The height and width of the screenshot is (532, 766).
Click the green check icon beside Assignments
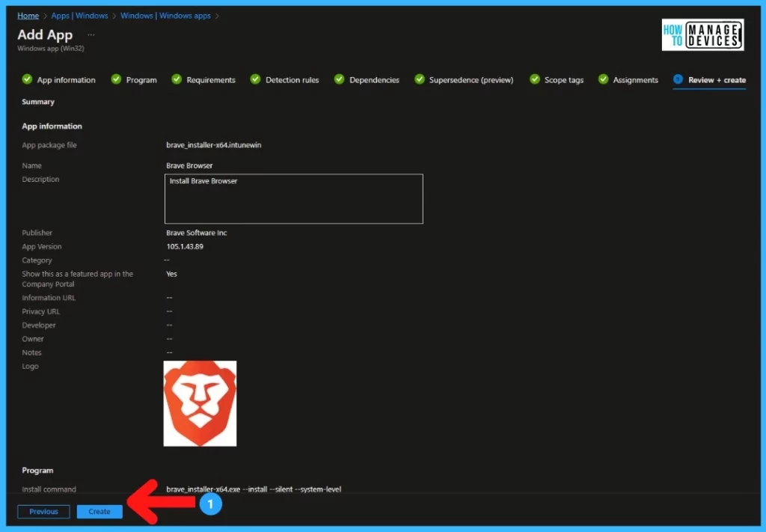pos(604,79)
